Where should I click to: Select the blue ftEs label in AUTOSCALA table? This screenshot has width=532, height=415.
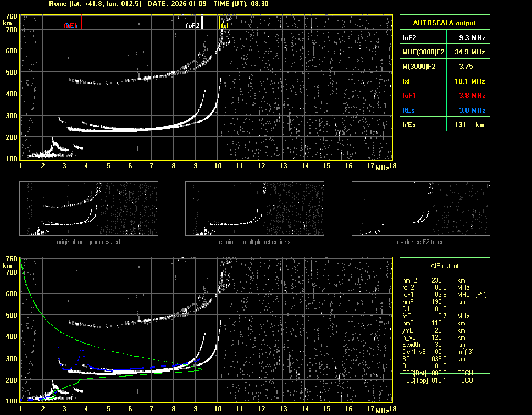(409, 110)
